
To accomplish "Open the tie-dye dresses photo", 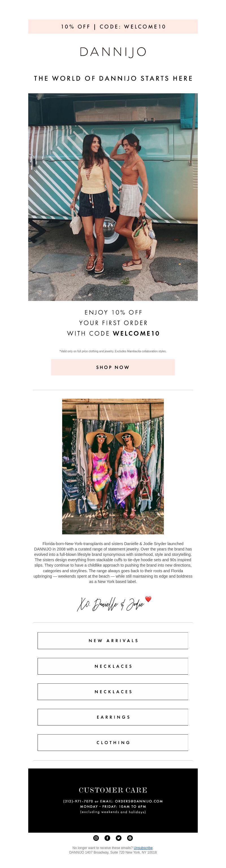I will 113,466.
